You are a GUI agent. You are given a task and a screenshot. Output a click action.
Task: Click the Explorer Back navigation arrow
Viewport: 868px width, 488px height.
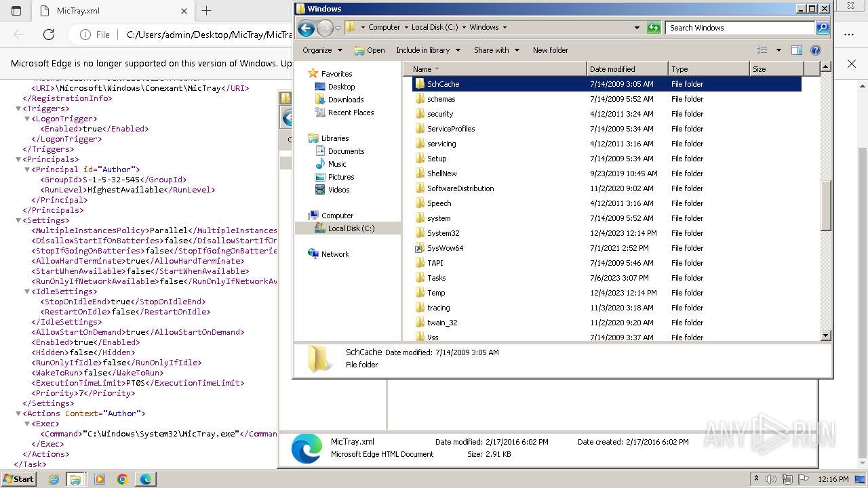[x=306, y=28]
